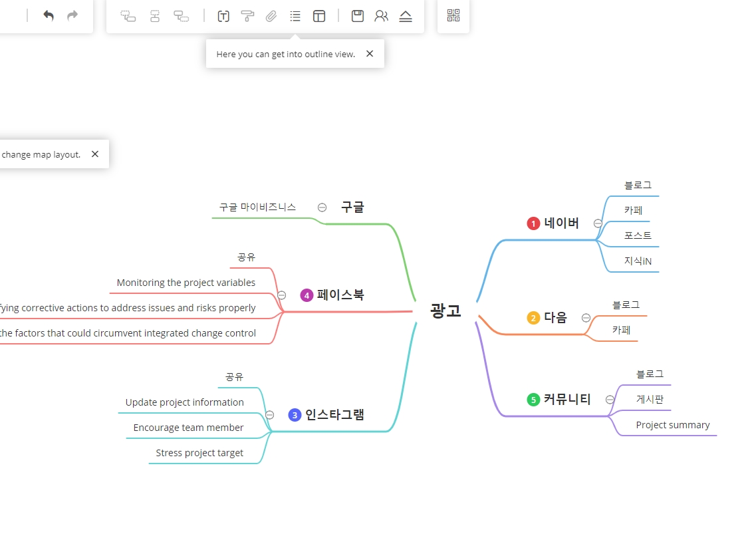Click the eject-shaped toolbar icon
The width and height of the screenshot is (756, 536).
point(406,17)
